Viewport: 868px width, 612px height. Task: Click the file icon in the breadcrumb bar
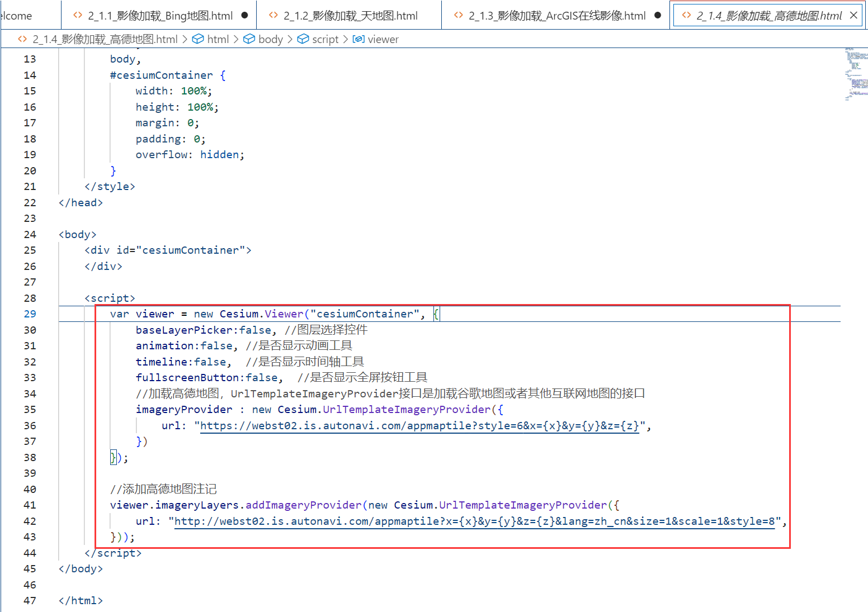coord(22,39)
